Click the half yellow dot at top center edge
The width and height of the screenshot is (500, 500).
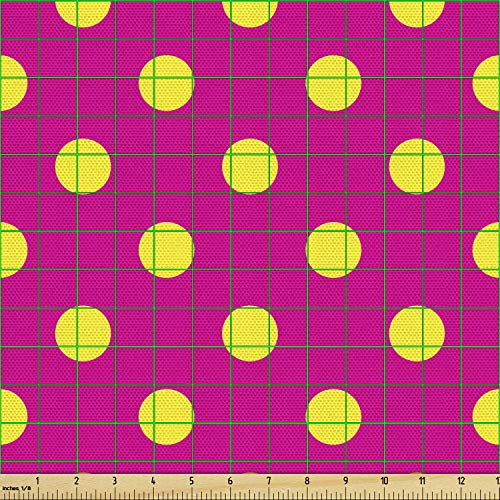coord(250,14)
